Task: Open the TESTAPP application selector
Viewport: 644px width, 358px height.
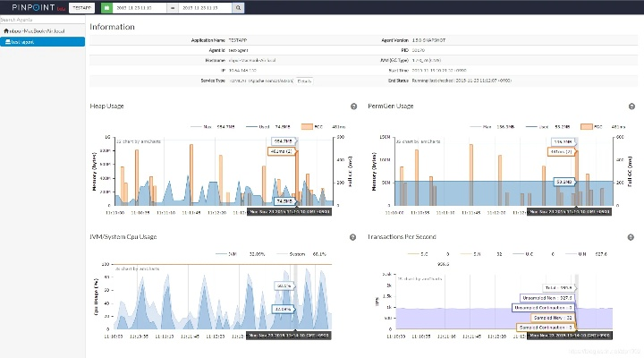Action: point(82,7)
